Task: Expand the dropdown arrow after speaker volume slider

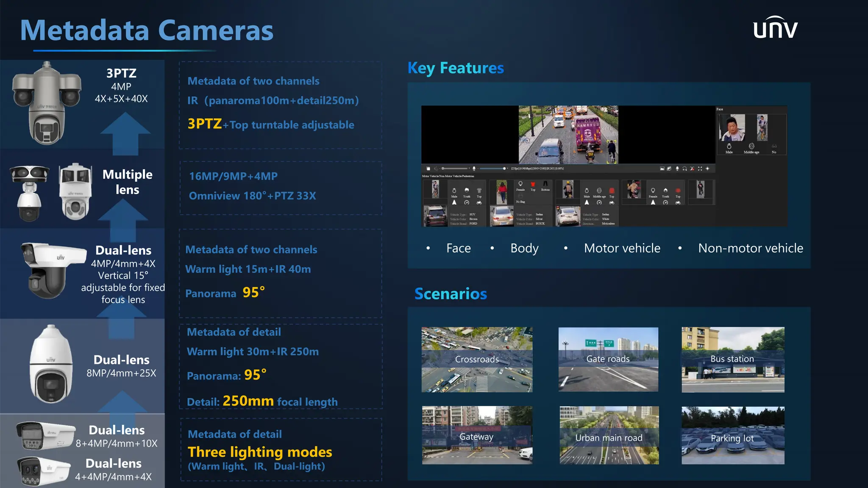Action: [469, 168]
